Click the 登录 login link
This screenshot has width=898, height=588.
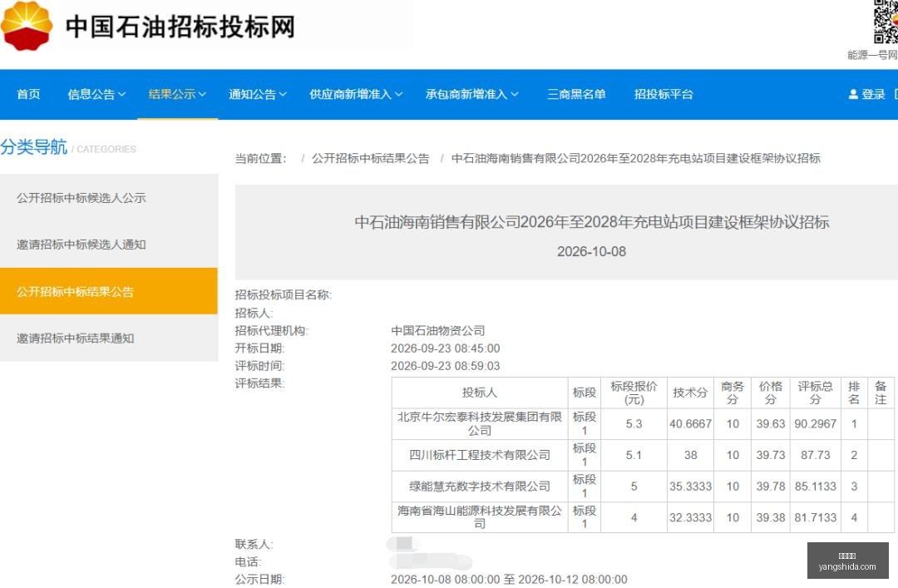point(873,95)
